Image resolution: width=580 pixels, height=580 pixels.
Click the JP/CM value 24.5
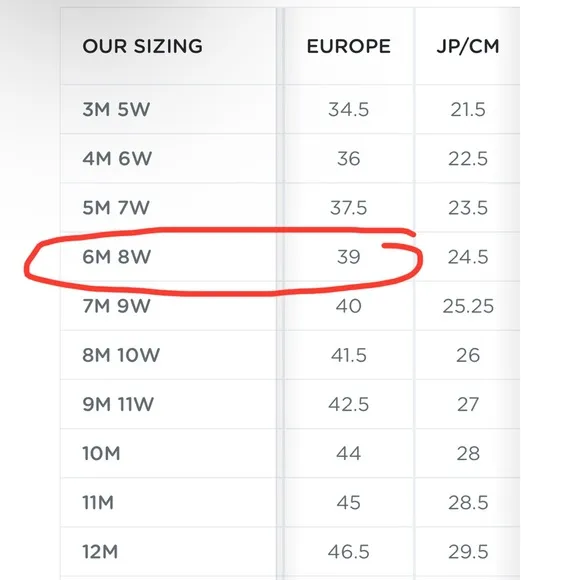coord(468,257)
